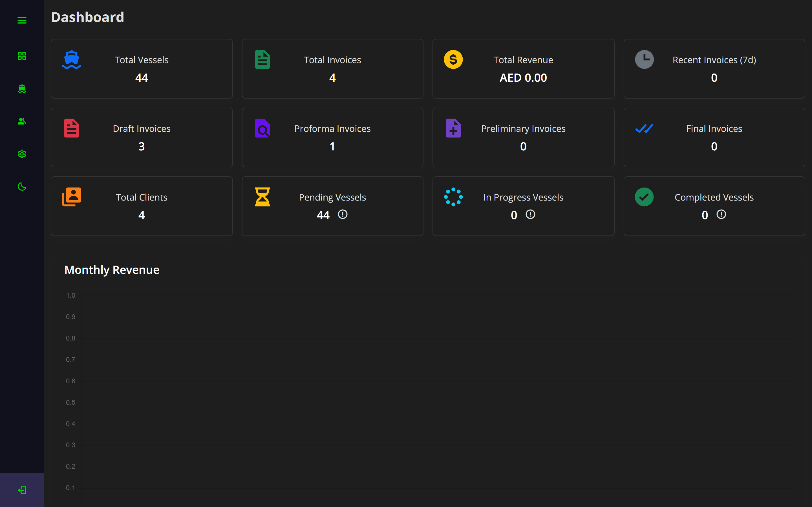Click the info icon beside Completed Vessels
812x507 pixels.
pyautogui.click(x=721, y=214)
